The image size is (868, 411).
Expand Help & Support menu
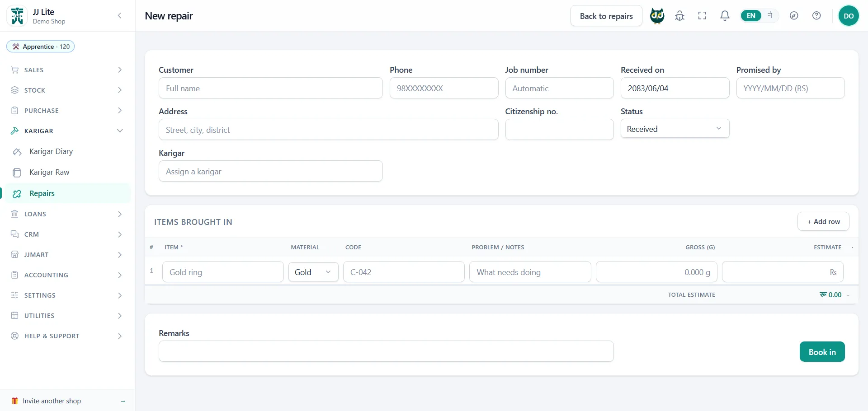(67, 336)
